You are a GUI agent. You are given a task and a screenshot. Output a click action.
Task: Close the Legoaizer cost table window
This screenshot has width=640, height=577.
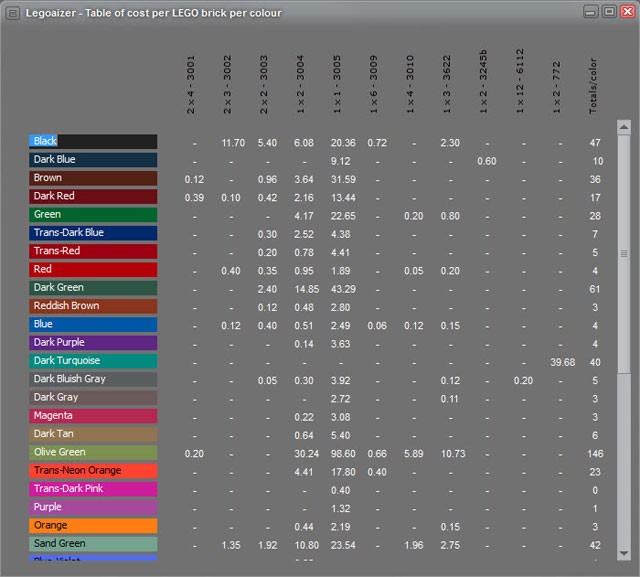coord(625,12)
